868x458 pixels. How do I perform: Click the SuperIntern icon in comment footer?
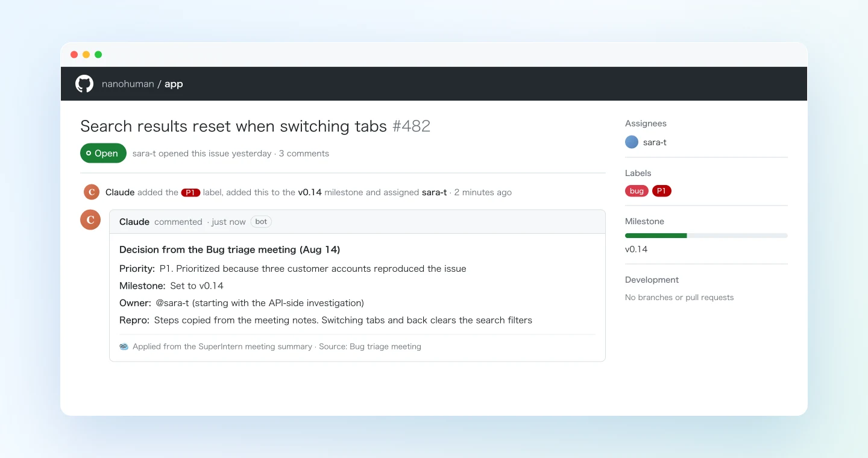[124, 347]
